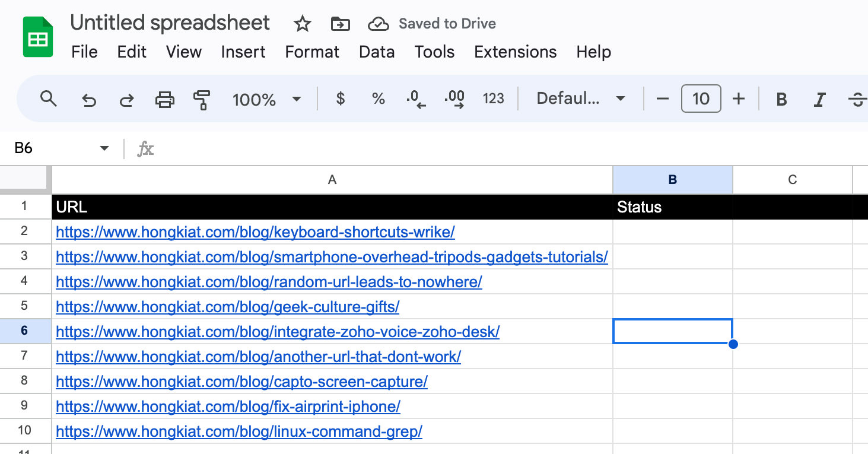Decrease font size with minus button
This screenshot has width=868, height=454.
(663, 99)
